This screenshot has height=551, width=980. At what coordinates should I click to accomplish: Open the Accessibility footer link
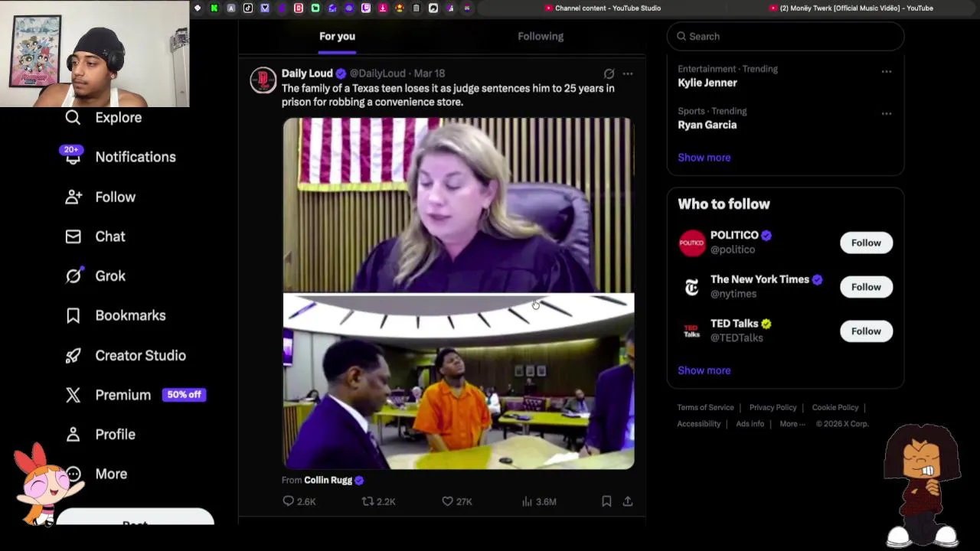click(698, 424)
